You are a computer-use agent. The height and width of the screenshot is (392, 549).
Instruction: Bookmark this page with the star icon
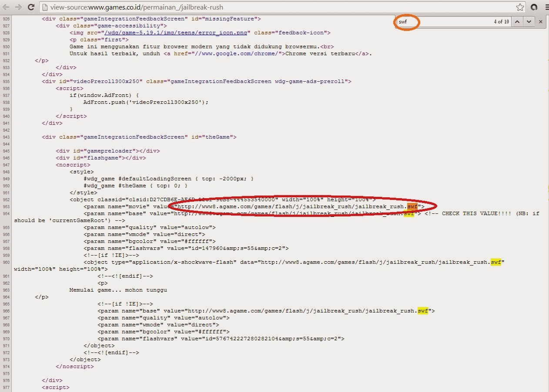[520, 7]
